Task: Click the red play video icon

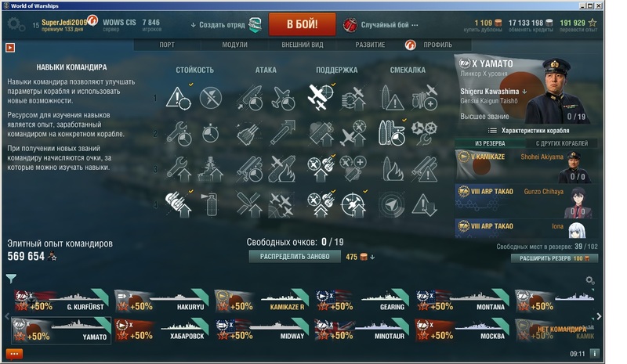Action: (10, 48)
